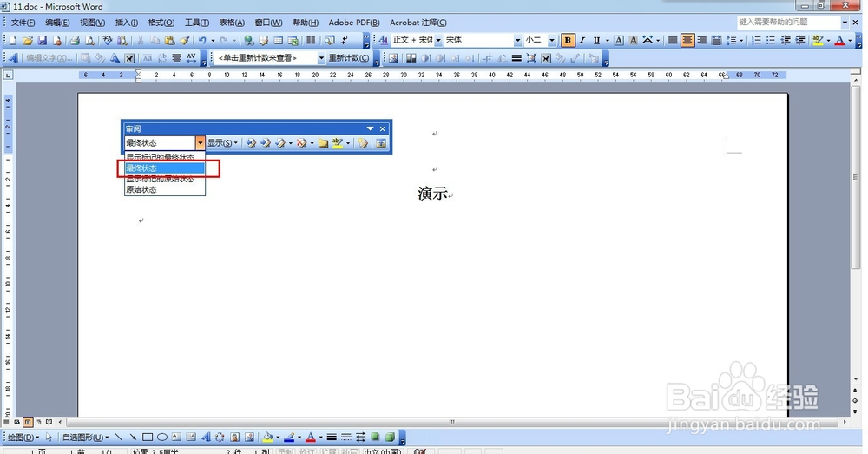Open Styles and Formatting pane icon
The height and width of the screenshot is (454, 868).
(383, 41)
